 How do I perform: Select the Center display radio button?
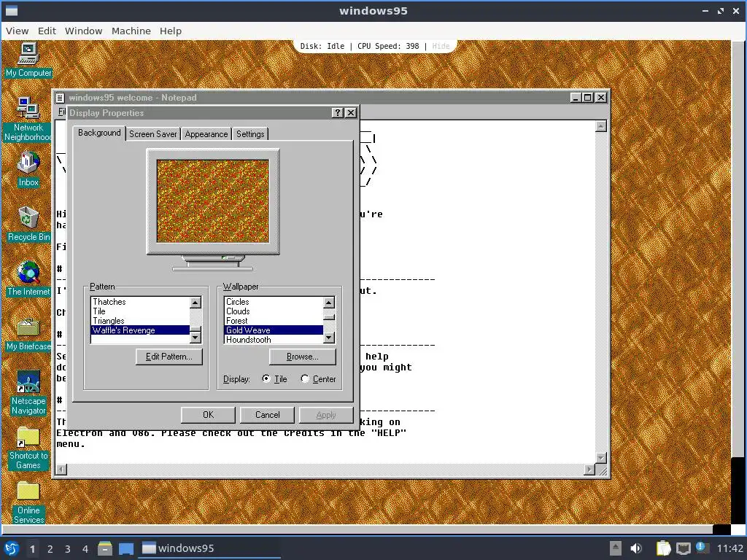point(305,378)
